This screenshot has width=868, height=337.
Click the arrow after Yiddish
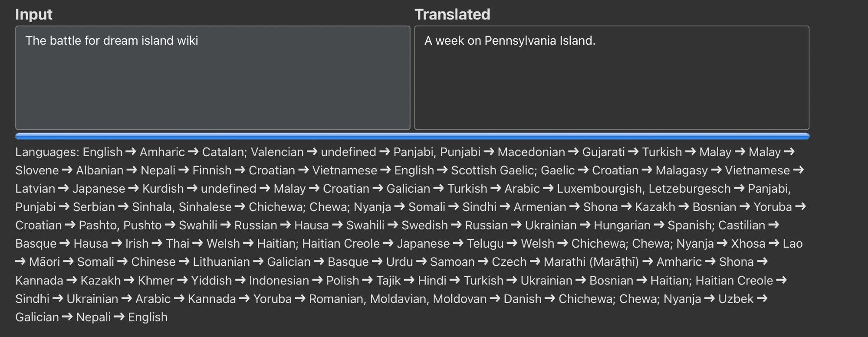pos(239,281)
